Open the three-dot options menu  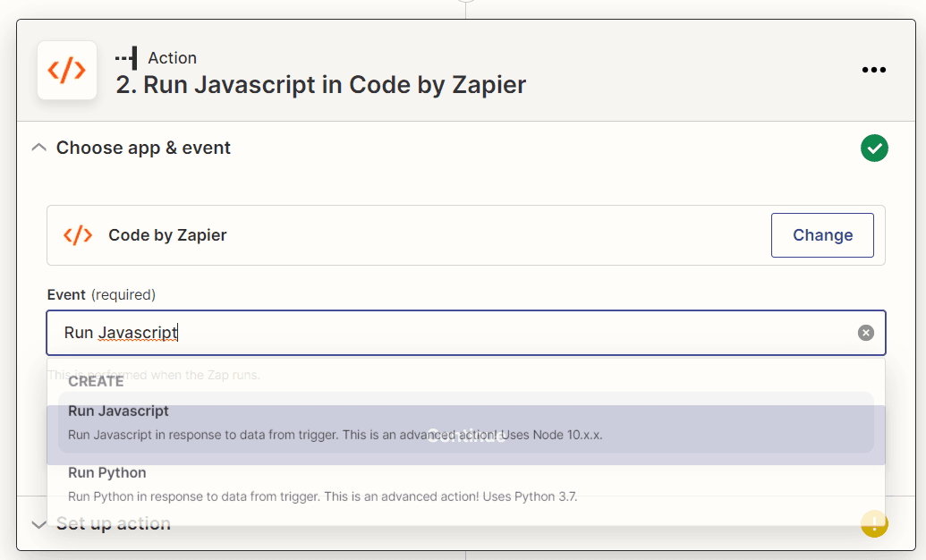pos(874,69)
